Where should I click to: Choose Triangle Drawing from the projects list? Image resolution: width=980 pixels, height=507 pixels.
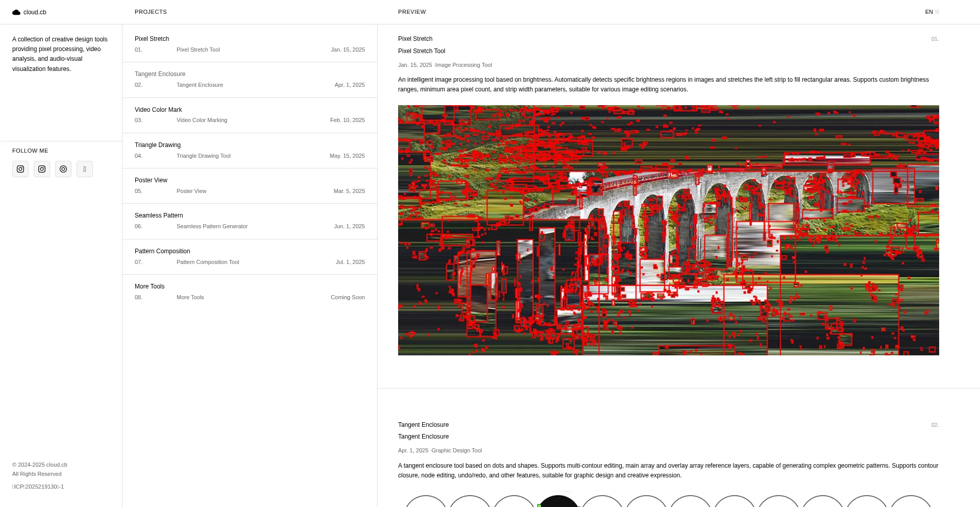coord(250,150)
